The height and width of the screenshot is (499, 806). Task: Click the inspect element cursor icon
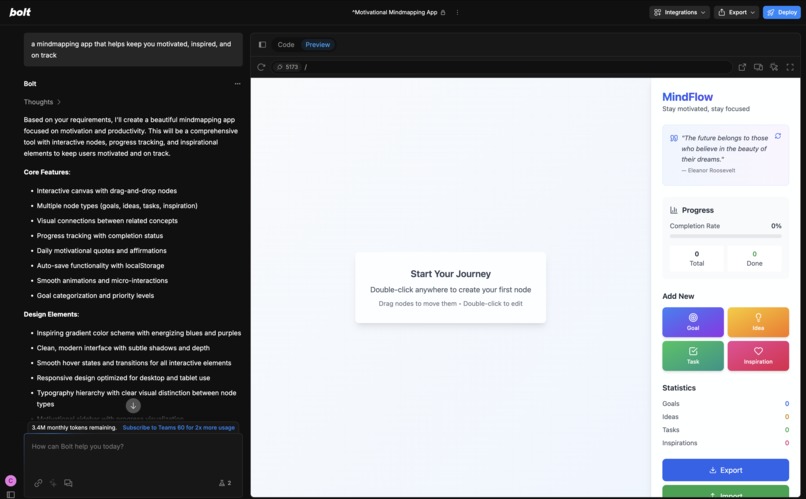tap(774, 67)
